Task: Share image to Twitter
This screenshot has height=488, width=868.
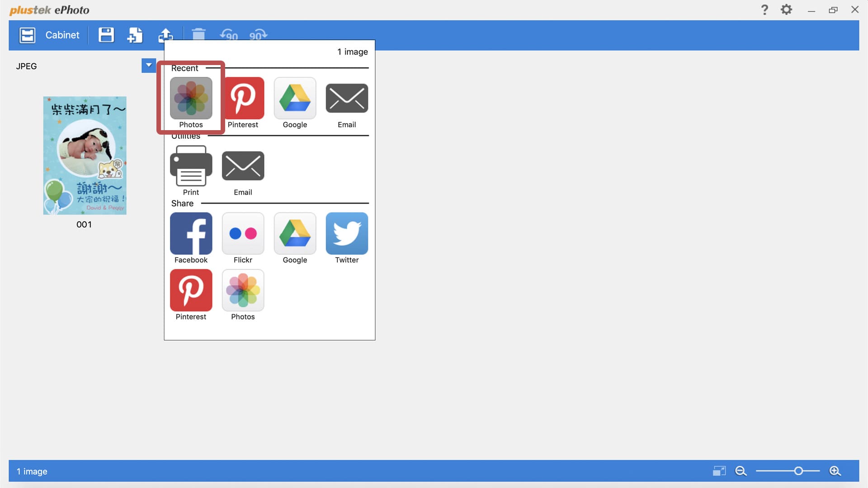Action: click(347, 238)
